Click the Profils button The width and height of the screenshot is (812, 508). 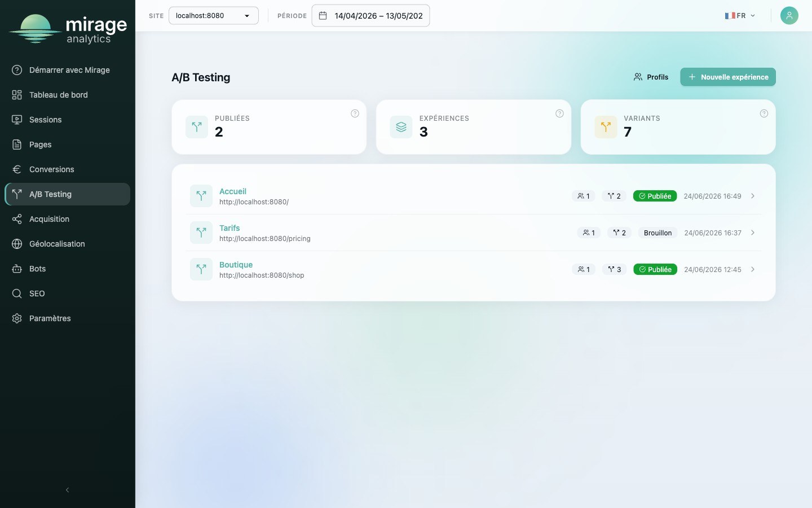(x=651, y=77)
